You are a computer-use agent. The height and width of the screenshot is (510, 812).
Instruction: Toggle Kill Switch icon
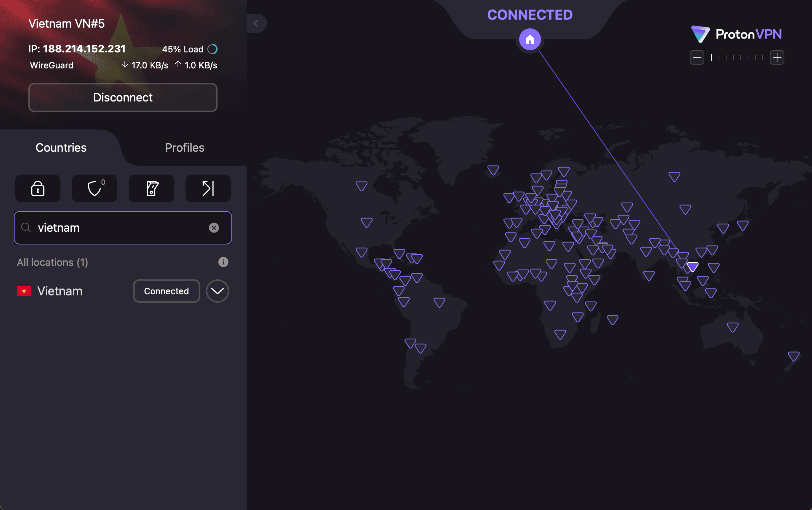pos(151,188)
